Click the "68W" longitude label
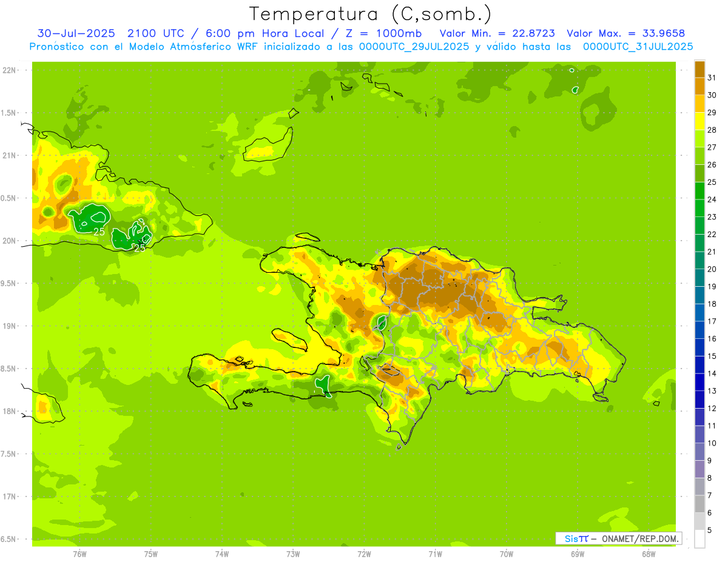This screenshot has height=562, width=728. pyautogui.click(x=649, y=554)
